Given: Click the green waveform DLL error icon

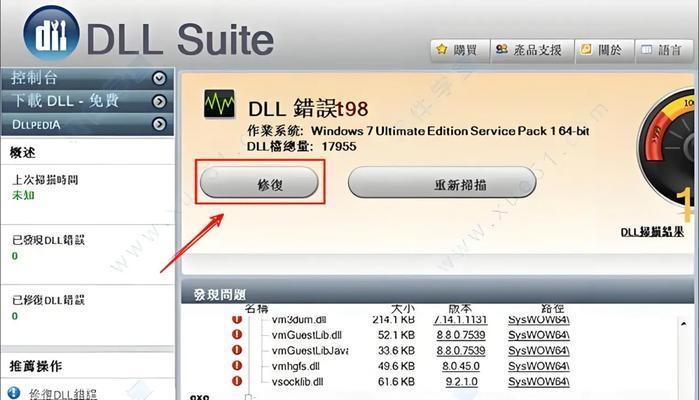Looking at the screenshot, I should tap(219, 104).
